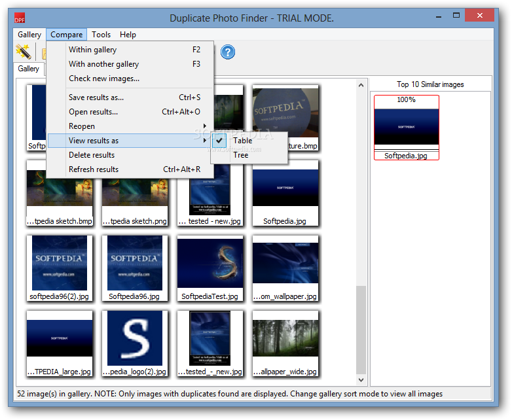Click the gallery scrollbar down arrow
512x420 pixels.
(361, 380)
